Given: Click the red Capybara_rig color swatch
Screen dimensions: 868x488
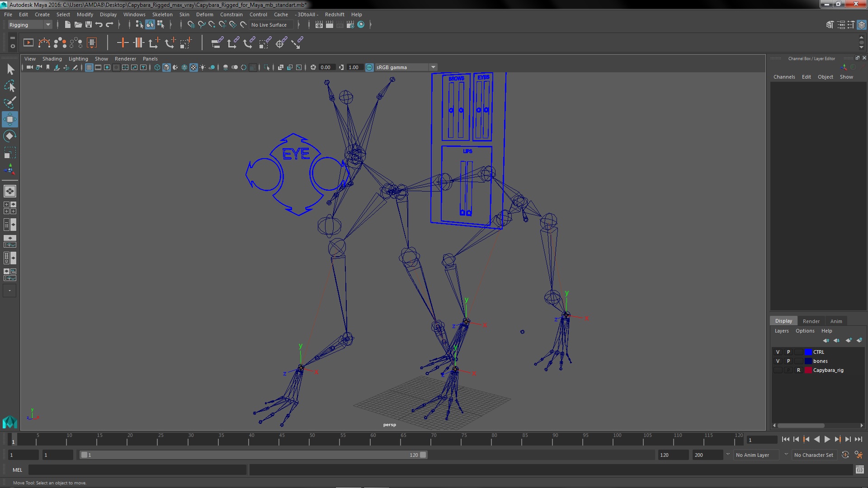Looking at the screenshot, I should (808, 370).
